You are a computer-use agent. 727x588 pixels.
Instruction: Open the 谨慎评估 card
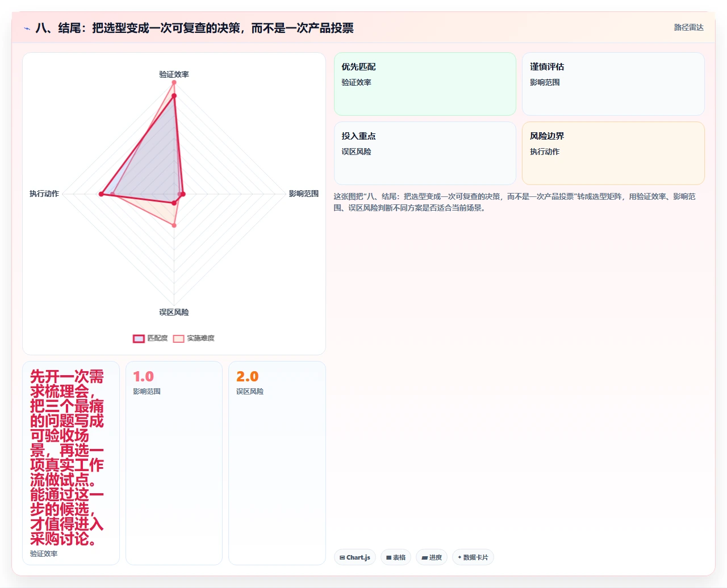(x=613, y=84)
